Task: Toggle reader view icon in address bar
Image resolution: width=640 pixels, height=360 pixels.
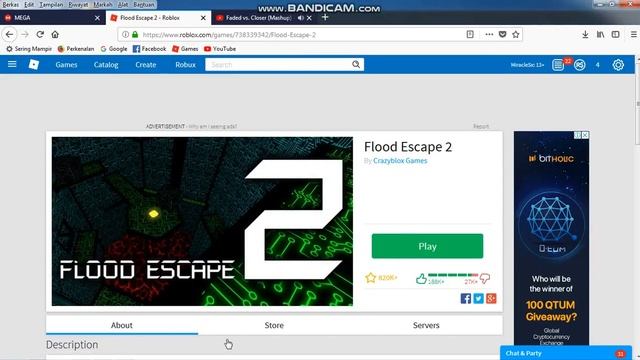Action: click(x=470, y=35)
